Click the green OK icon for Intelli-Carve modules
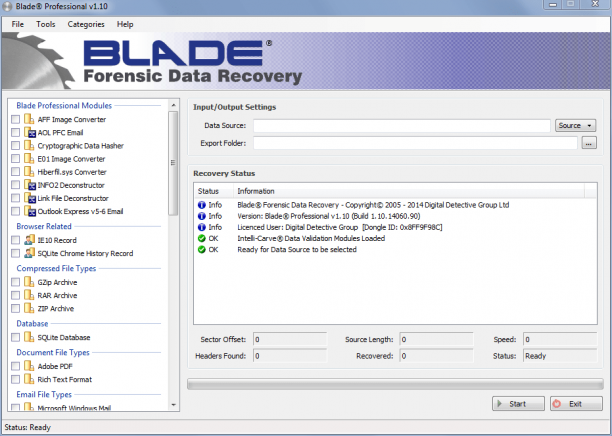 click(201, 238)
